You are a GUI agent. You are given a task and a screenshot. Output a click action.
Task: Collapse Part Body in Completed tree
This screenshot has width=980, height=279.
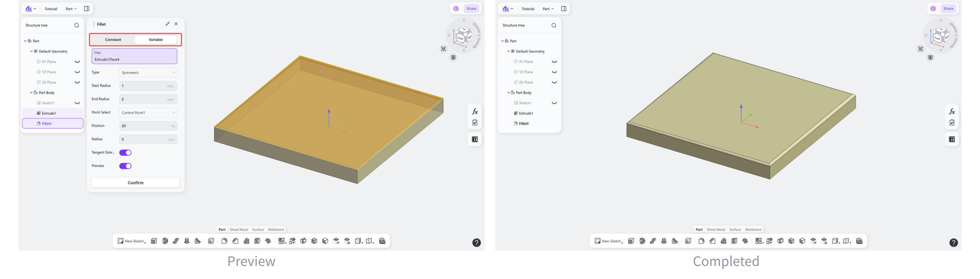click(x=508, y=93)
